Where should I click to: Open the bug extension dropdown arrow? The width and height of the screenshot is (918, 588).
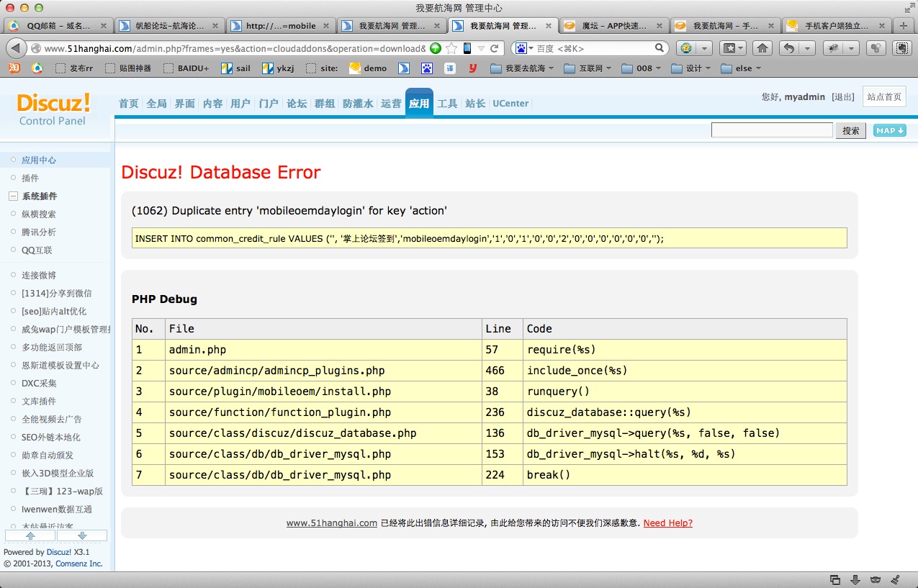click(851, 48)
